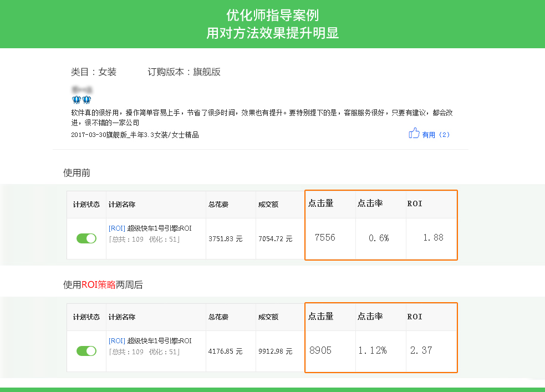Open the [ROI] link in the two-weeks-after table
Viewport: 545px width, 392px height.
click(x=117, y=341)
